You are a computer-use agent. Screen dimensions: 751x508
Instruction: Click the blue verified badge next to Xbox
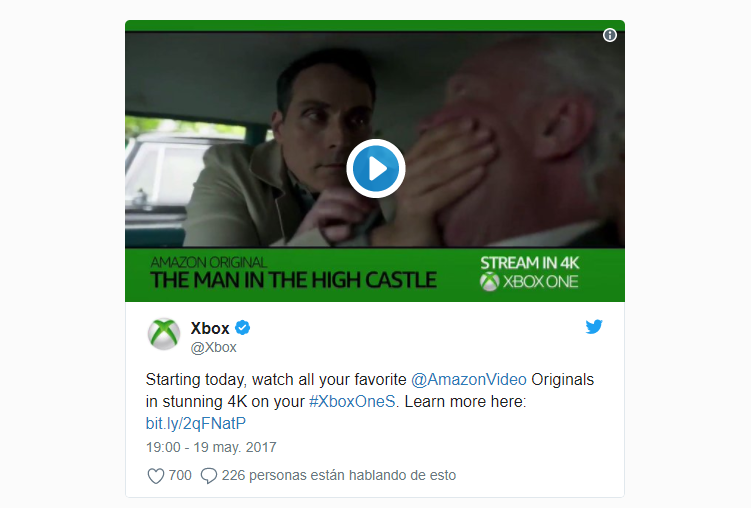point(243,327)
